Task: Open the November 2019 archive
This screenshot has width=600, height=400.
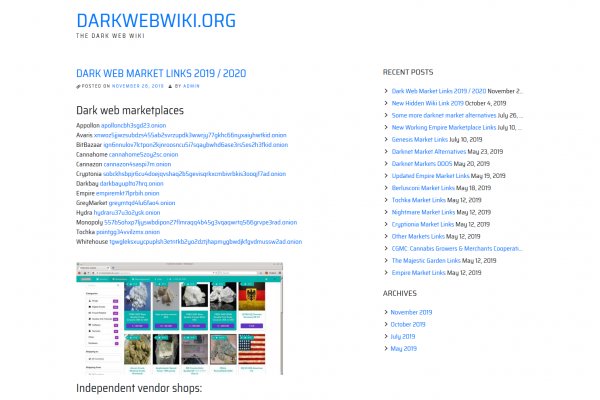Action: (x=411, y=312)
